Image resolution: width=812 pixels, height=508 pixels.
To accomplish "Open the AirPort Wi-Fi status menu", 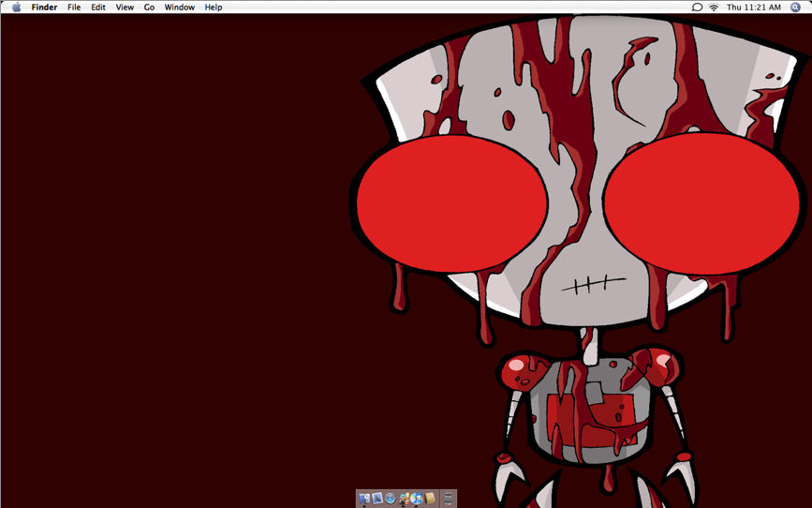I will (714, 7).
